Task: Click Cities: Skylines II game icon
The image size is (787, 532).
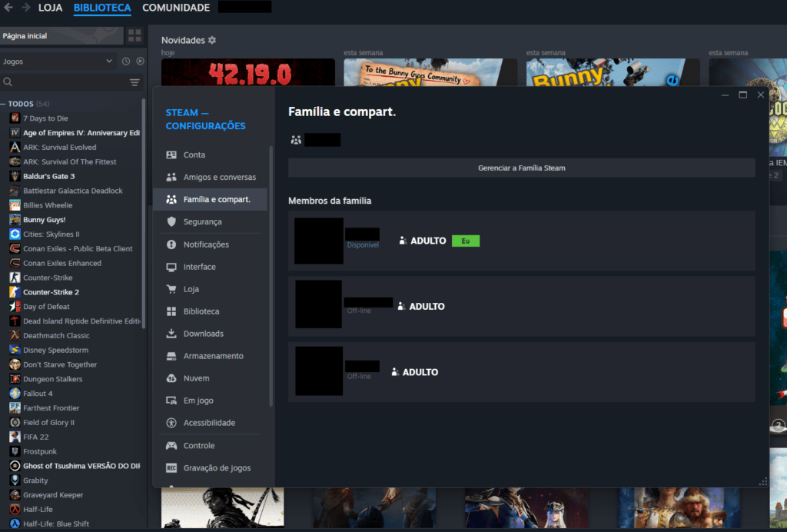Action: pos(15,234)
